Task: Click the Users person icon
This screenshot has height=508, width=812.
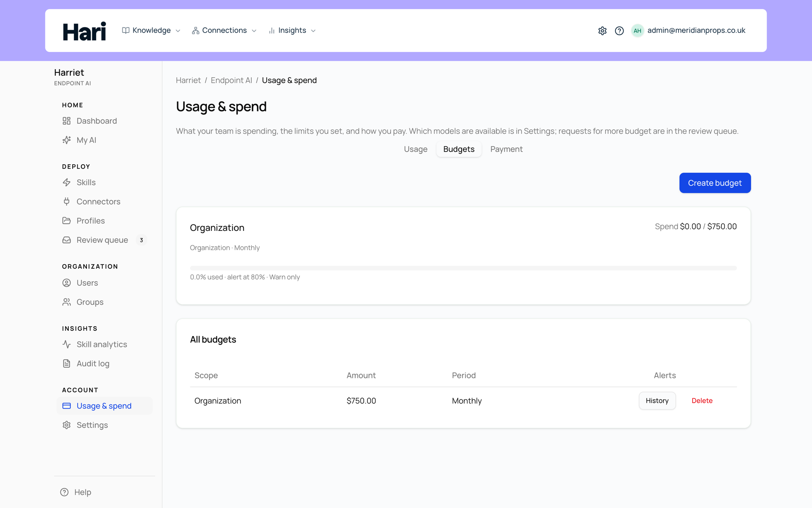Action: (x=67, y=282)
